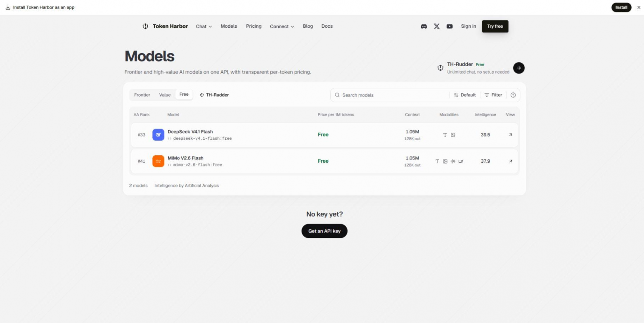The height and width of the screenshot is (323, 644).
Task: Open the Pricing nav item
Action: click(253, 26)
